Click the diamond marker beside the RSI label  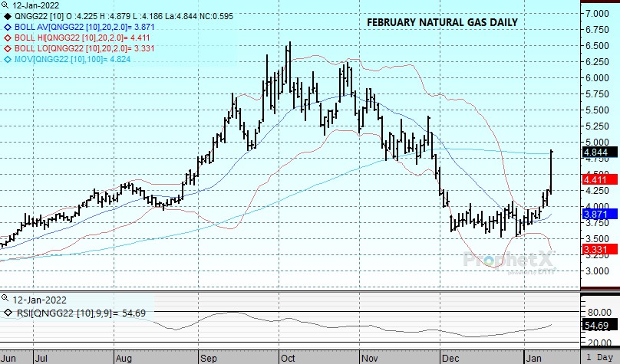coord(8,312)
